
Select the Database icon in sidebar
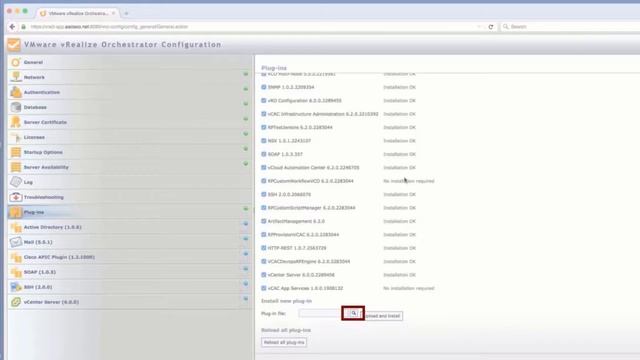[x=16, y=107]
